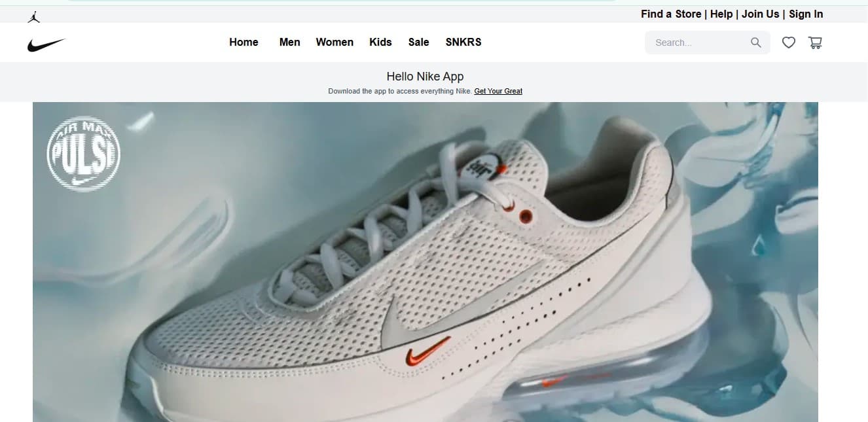The width and height of the screenshot is (868, 422).
Task: Click the Sign In link
Action: [x=806, y=14]
